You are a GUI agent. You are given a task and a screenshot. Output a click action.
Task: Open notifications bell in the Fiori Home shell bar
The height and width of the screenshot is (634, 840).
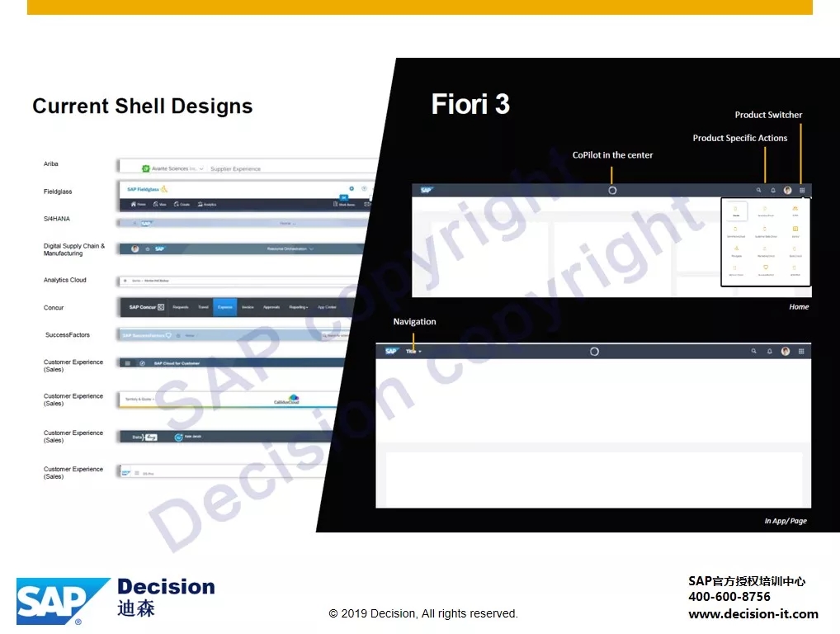click(x=773, y=190)
